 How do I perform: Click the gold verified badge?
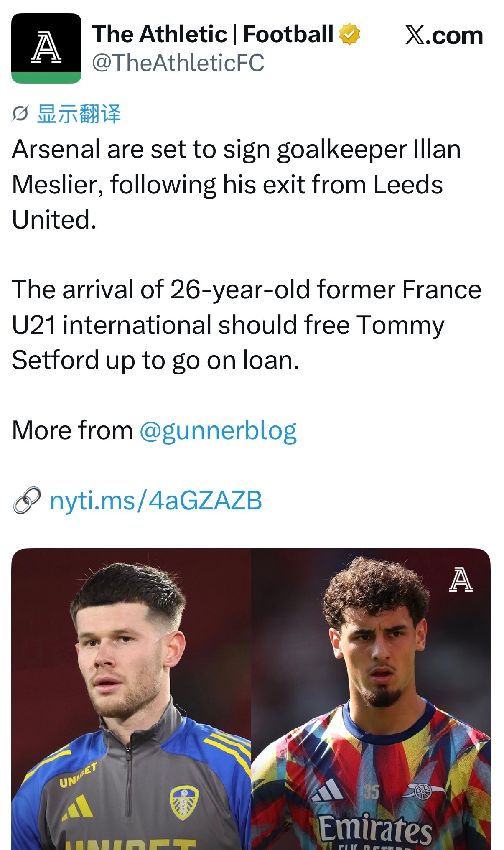coord(349,34)
